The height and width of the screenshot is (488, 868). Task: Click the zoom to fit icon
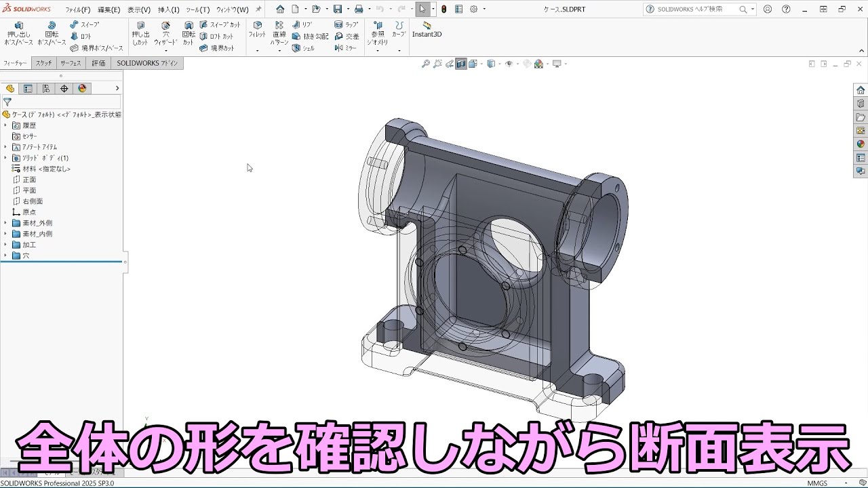coord(426,64)
